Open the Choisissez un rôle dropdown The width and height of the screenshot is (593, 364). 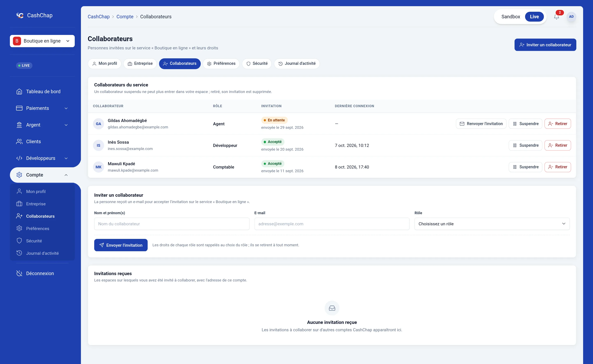(492, 224)
